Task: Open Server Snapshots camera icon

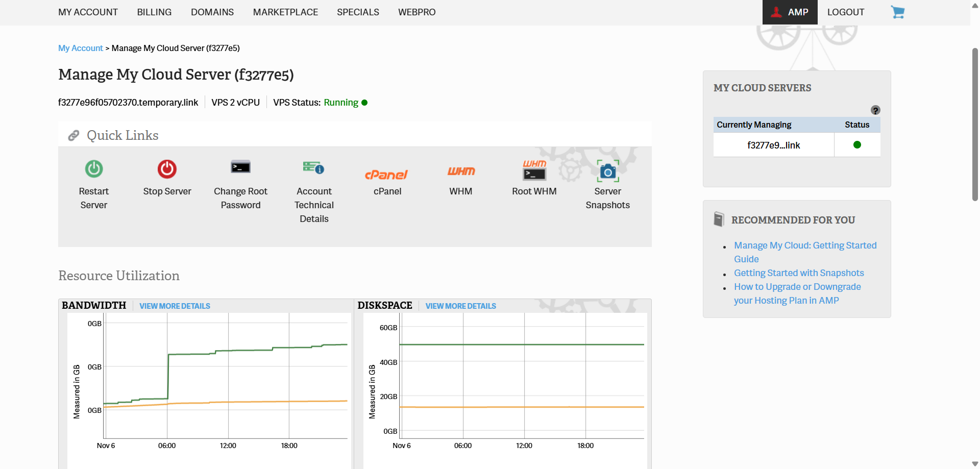Action: pos(608,171)
